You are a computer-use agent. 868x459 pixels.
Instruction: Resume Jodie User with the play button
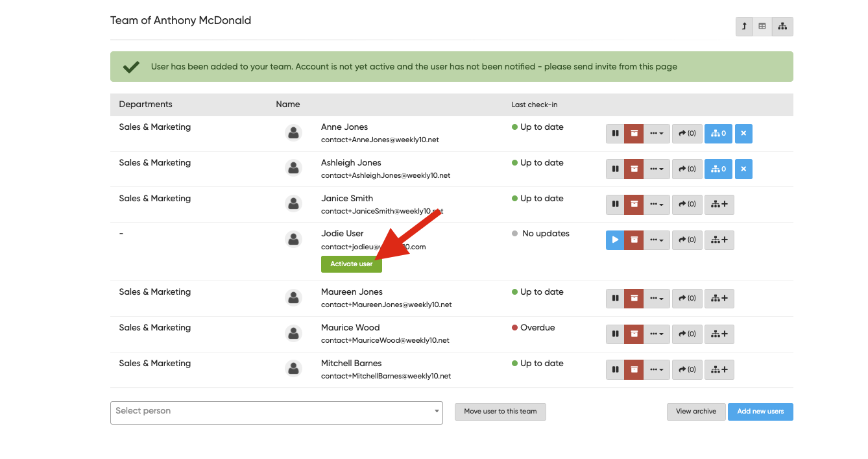(615, 240)
